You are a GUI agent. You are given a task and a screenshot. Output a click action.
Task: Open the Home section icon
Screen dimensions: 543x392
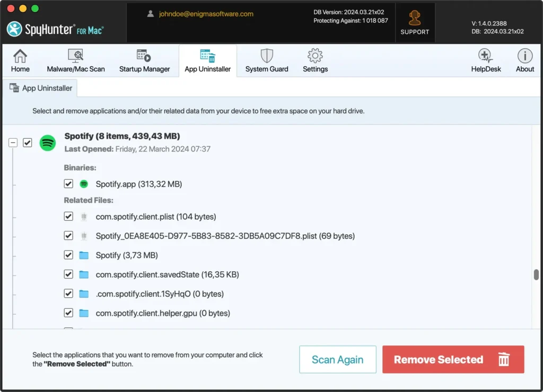tap(20, 56)
